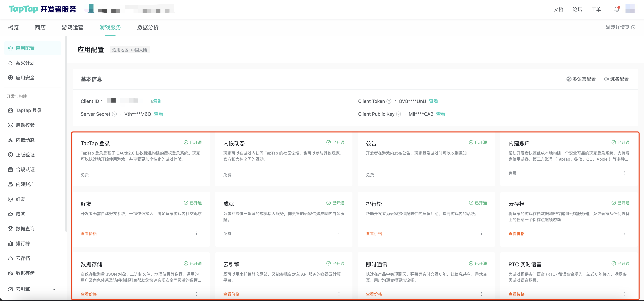644x301 pixels.
Task: Click the Server Secret help question icon
Action: click(115, 114)
